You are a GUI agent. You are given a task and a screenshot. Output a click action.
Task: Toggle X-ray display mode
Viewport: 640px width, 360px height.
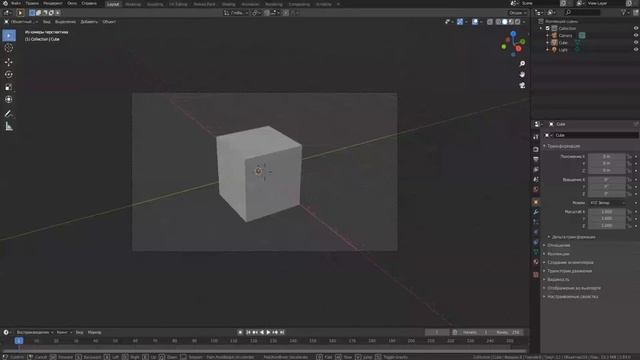(x=490, y=22)
